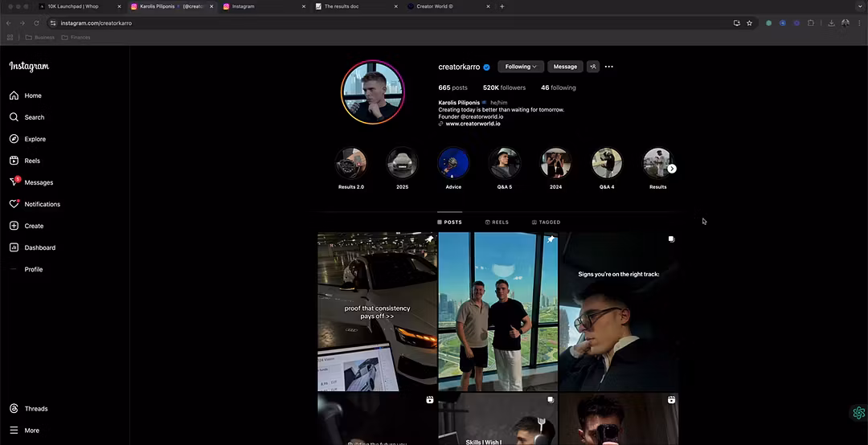The image size is (868, 445).
Task: Click the add similar accounts icon
Action: tap(593, 67)
